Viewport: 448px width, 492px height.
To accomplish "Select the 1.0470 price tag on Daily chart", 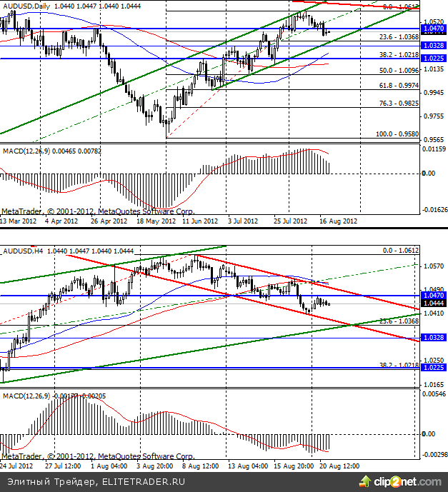I will point(434,30).
